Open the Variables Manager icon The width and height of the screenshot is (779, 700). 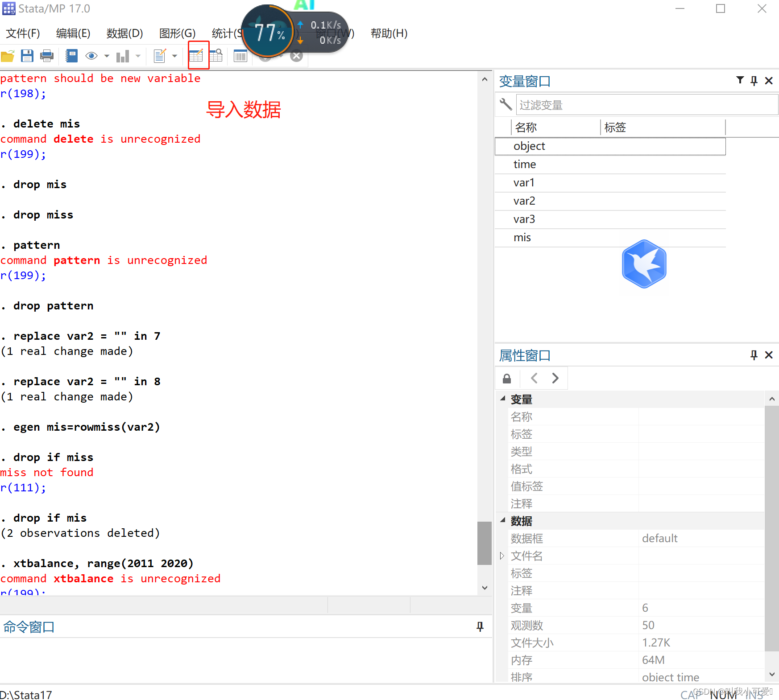tap(240, 56)
